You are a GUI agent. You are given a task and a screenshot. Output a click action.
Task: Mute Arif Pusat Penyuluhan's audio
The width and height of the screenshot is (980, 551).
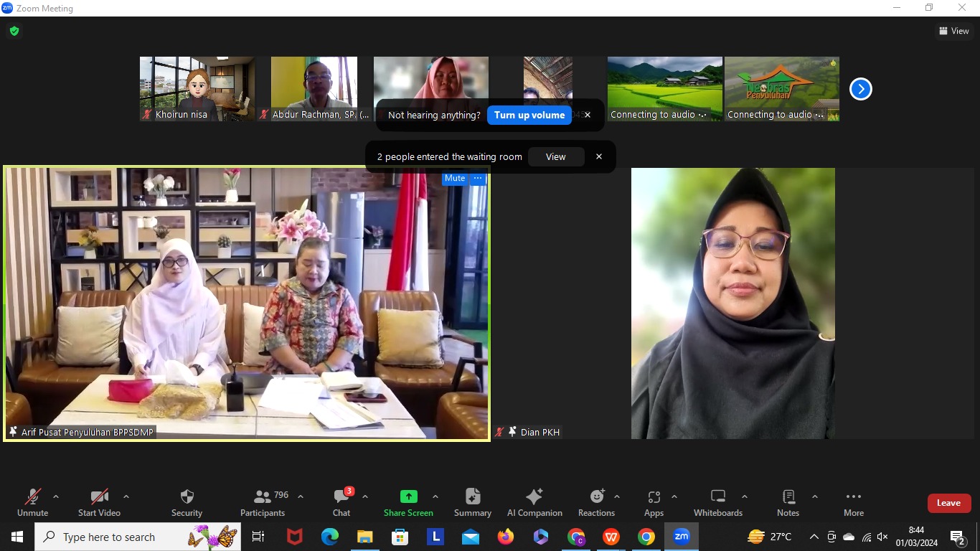453,178
